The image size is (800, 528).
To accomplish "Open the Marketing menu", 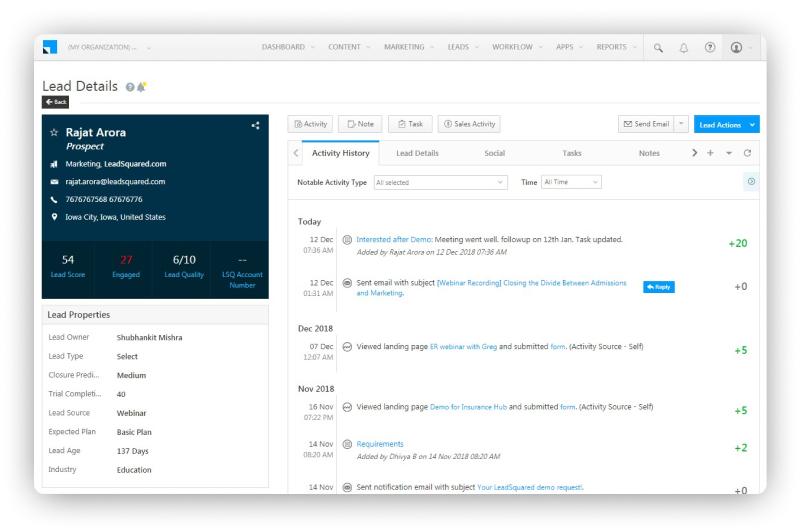I will pyautogui.click(x=409, y=47).
